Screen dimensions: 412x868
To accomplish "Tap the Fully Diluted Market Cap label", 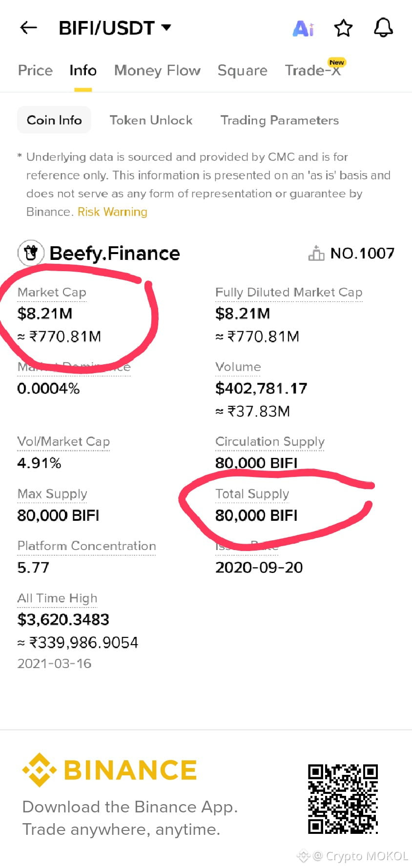I will [x=289, y=292].
